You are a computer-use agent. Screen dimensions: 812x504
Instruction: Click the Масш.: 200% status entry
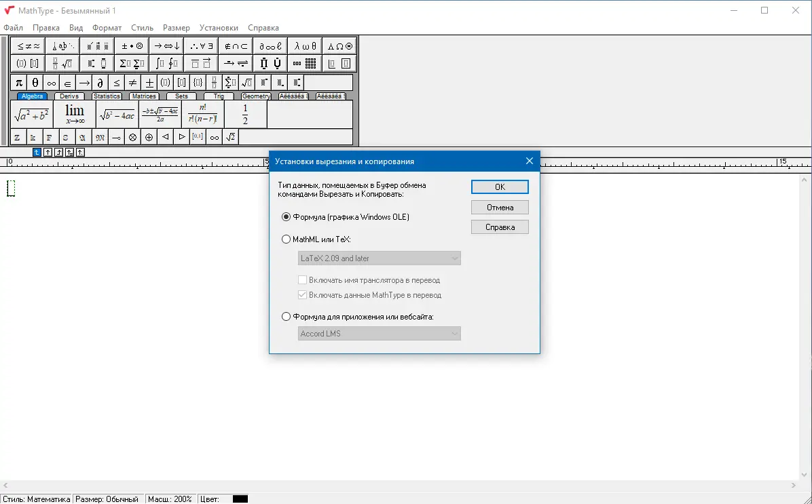click(170, 499)
